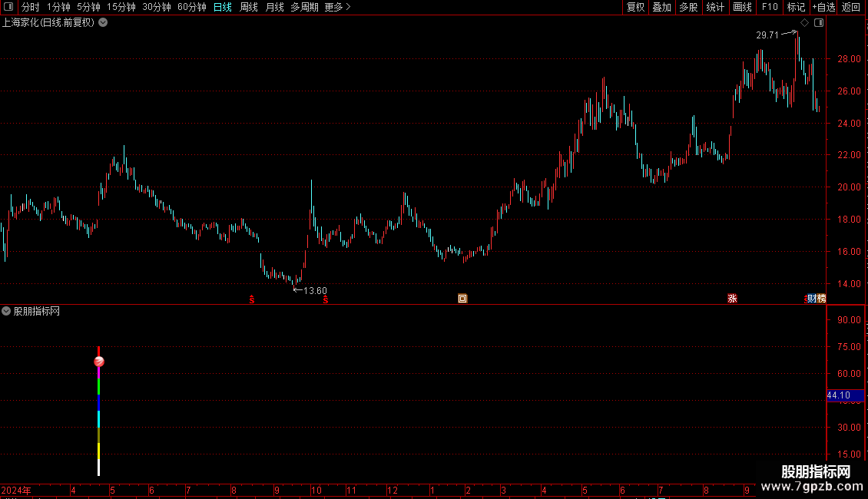Click the diamond icon above the chart
The height and width of the screenshot is (499, 868).
[x=805, y=23]
